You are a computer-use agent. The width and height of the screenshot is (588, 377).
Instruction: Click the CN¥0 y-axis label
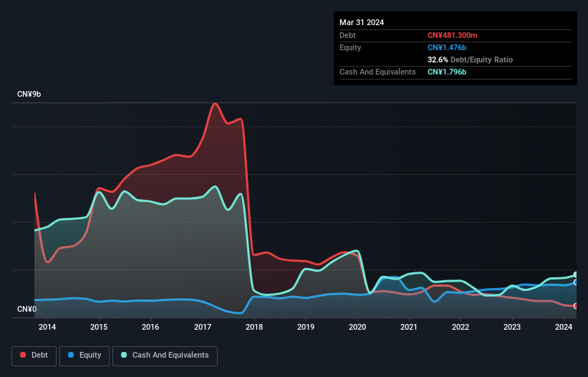pos(27,309)
